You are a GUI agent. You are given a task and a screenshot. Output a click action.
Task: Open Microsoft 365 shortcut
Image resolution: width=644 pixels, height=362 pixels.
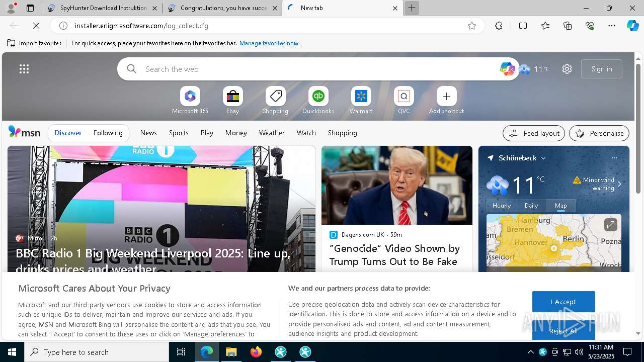(x=190, y=101)
